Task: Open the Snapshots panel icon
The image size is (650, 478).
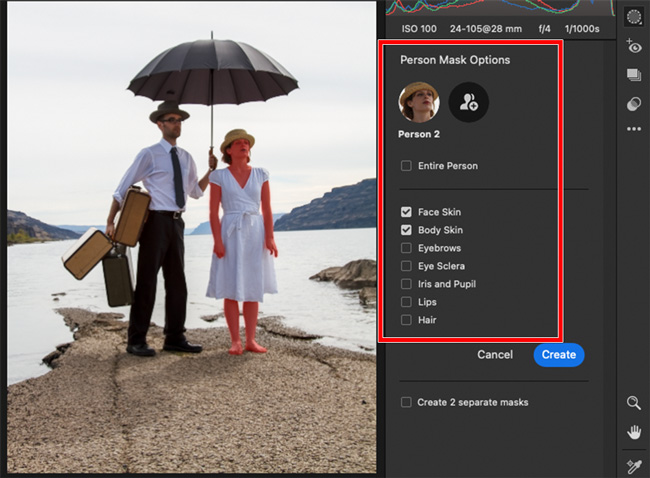Action: (x=634, y=75)
